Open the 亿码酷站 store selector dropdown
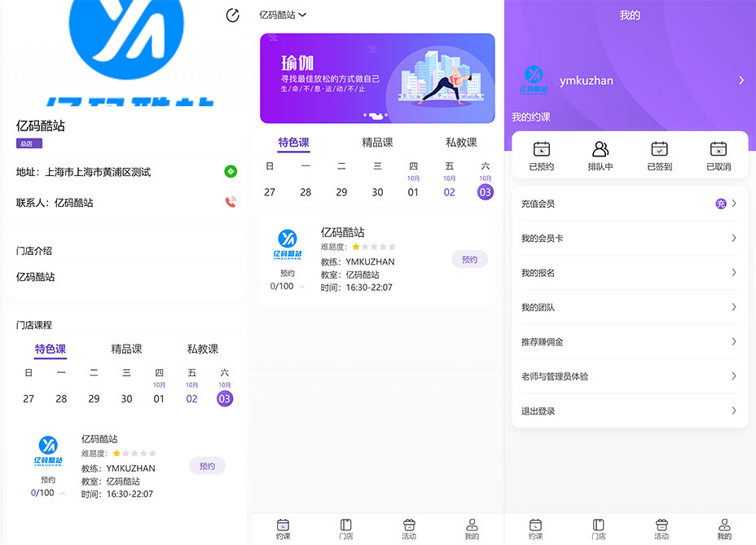This screenshot has height=545, width=756. click(x=283, y=15)
